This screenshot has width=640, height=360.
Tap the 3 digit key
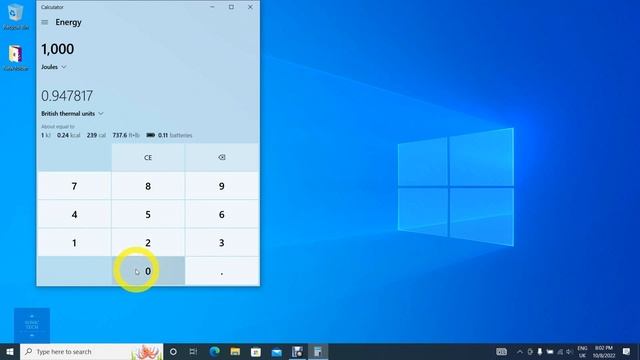(x=222, y=243)
